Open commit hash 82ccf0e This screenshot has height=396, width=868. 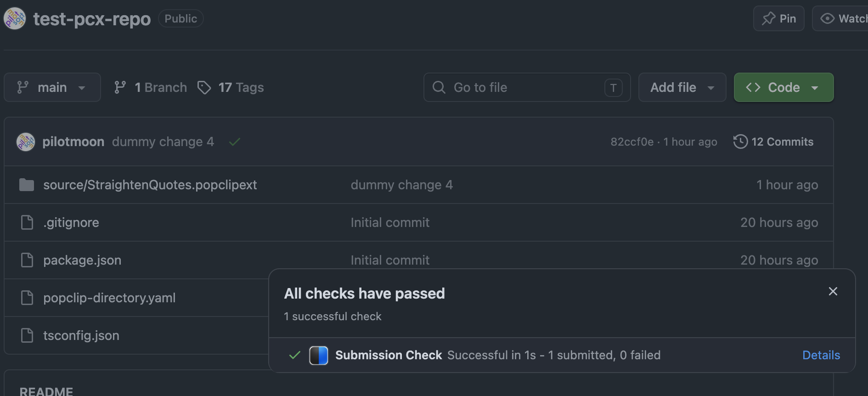[632, 142]
